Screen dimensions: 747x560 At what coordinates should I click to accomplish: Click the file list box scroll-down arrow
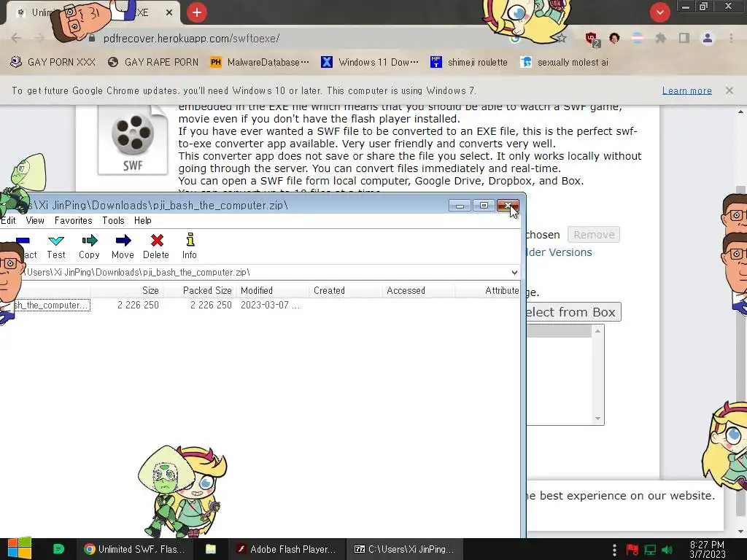click(x=598, y=419)
